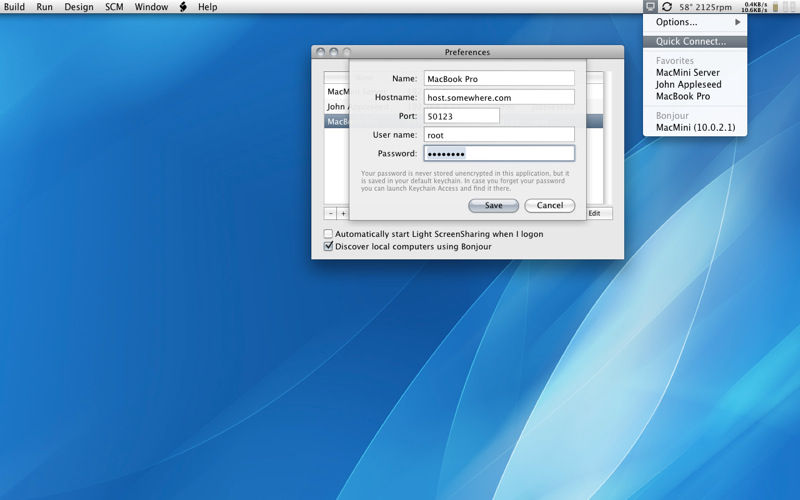Open the Run menu
The height and width of the screenshot is (500, 800).
pyautogui.click(x=44, y=7)
